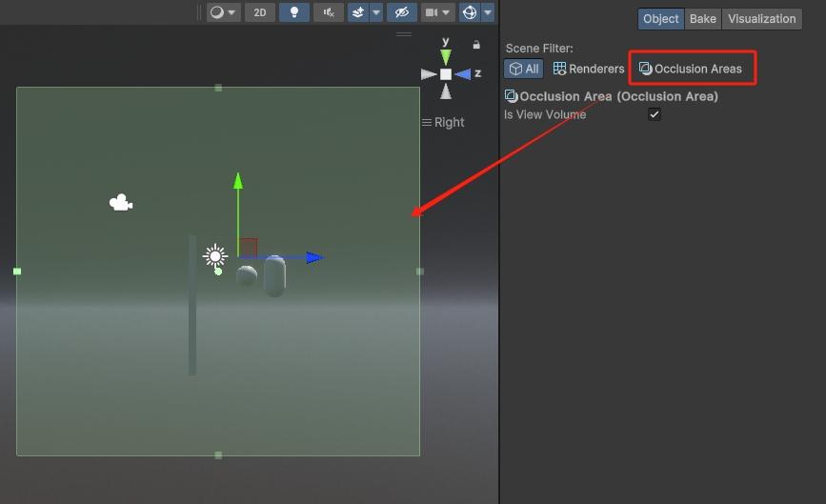Open scene camera settings dropdown
This screenshot has height=504, width=826.
coord(437,12)
